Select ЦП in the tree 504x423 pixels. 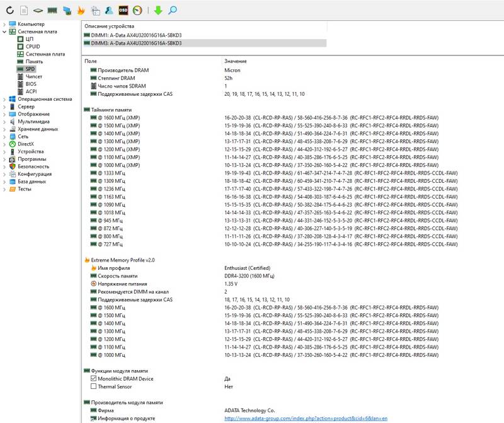29,39
